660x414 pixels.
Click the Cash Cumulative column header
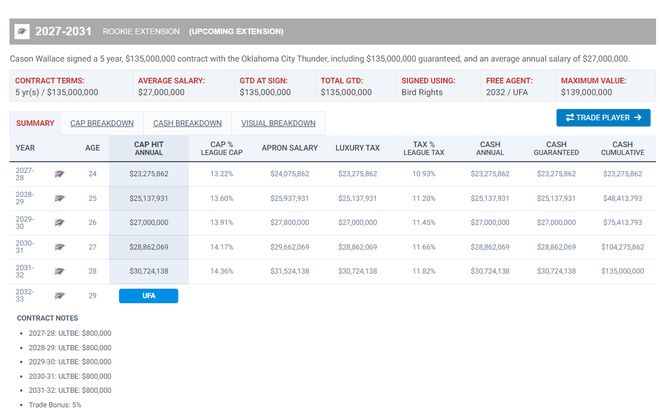coord(623,148)
